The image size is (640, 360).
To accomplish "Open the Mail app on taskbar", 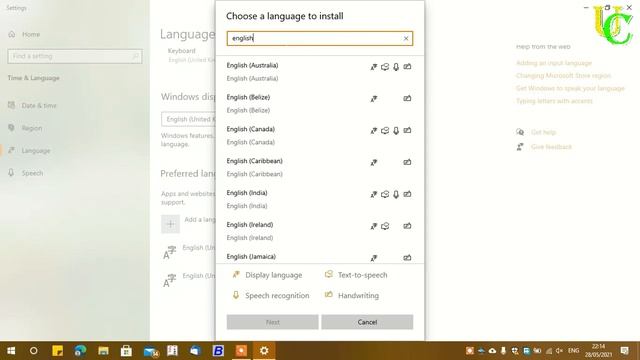I will click(x=150, y=351).
